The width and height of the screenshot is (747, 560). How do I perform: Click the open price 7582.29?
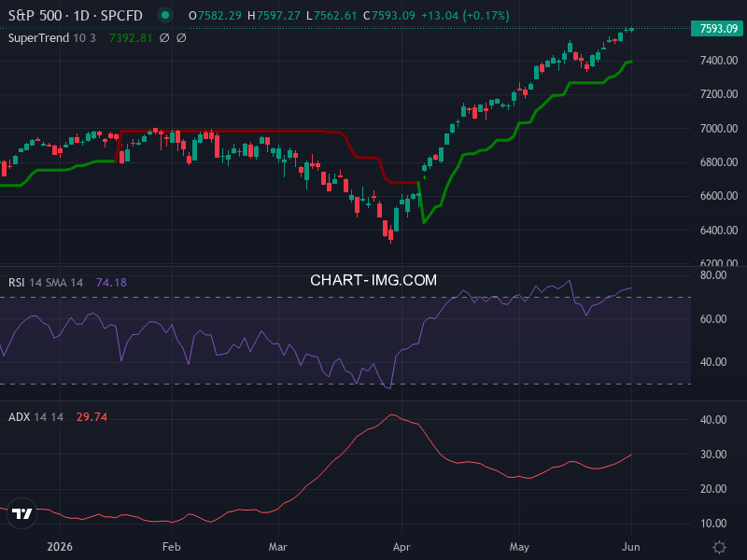point(219,16)
